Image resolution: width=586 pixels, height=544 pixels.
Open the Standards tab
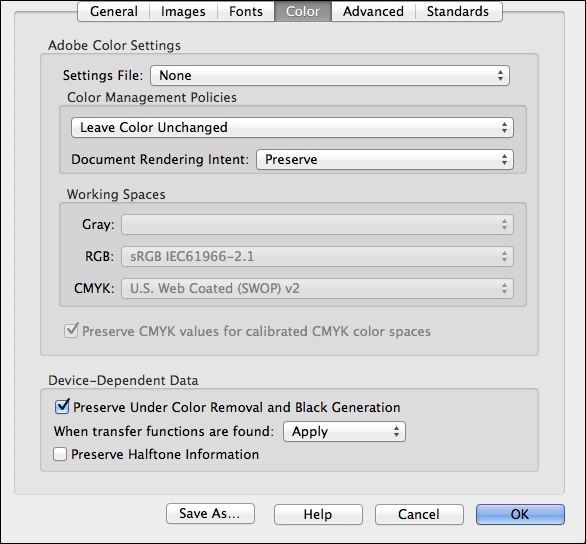pyautogui.click(x=458, y=12)
